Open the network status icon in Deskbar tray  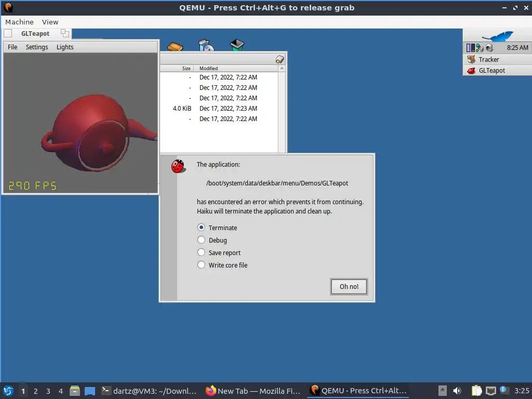click(480, 48)
